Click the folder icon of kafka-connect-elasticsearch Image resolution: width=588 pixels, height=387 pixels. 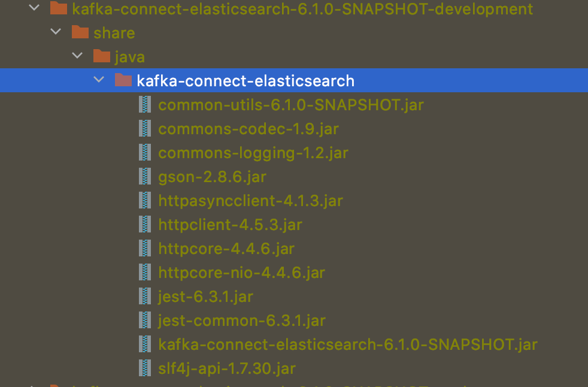click(123, 80)
